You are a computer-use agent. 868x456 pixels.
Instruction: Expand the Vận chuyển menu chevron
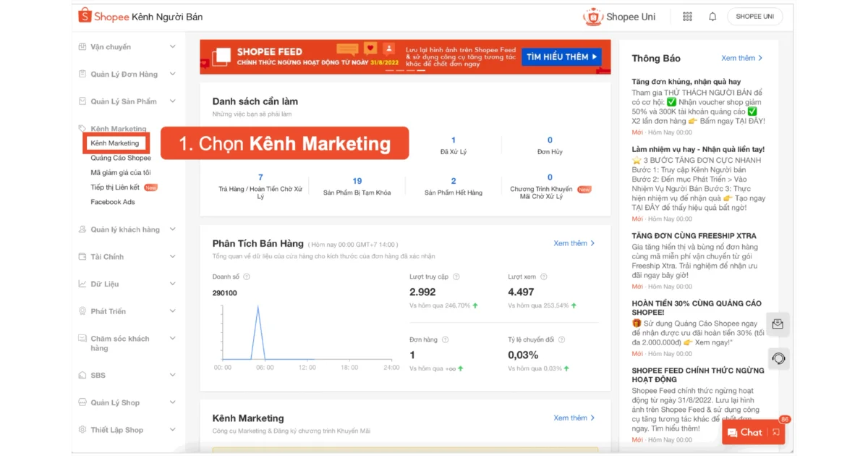point(172,47)
